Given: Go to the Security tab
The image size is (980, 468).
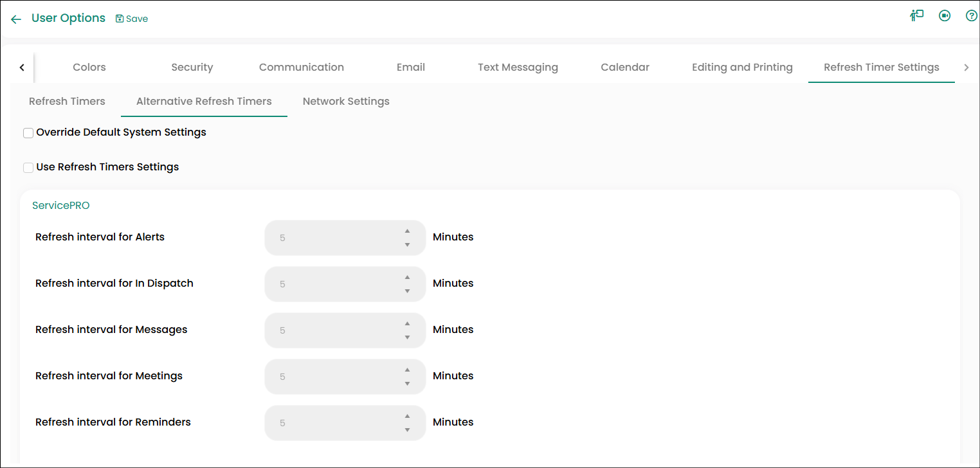Looking at the screenshot, I should [x=192, y=67].
